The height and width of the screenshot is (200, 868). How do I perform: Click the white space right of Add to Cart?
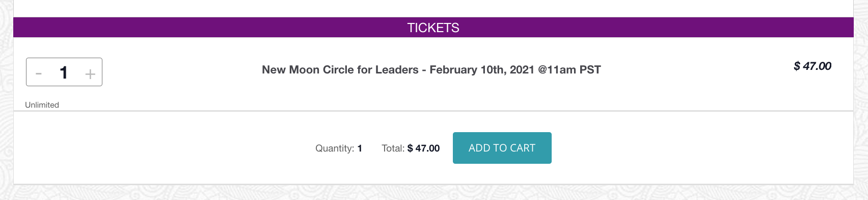pyautogui.click(x=703, y=148)
